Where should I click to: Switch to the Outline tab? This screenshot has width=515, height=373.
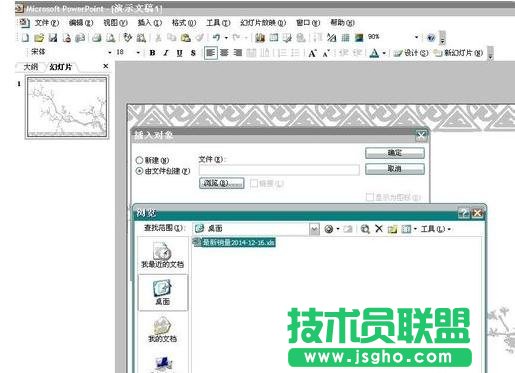[31, 67]
